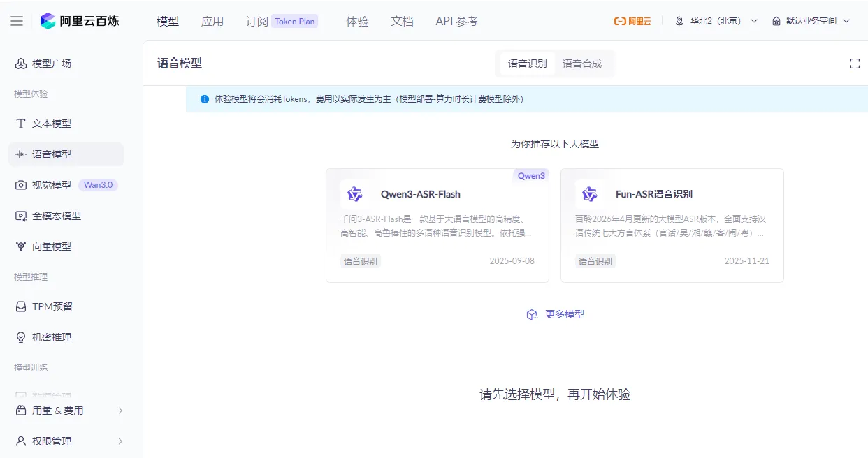868x458 pixels.
Task: Select TPM预留 in sidebar
Action: [x=66, y=306]
